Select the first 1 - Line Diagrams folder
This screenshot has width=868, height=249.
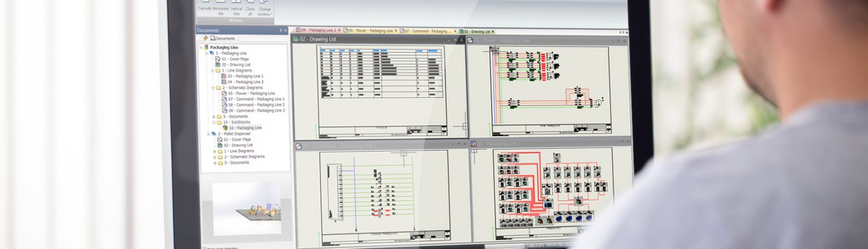[x=233, y=71]
